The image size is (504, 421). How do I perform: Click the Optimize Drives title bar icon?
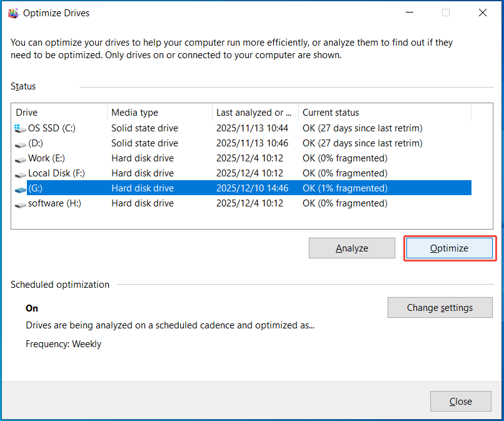[x=13, y=12]
